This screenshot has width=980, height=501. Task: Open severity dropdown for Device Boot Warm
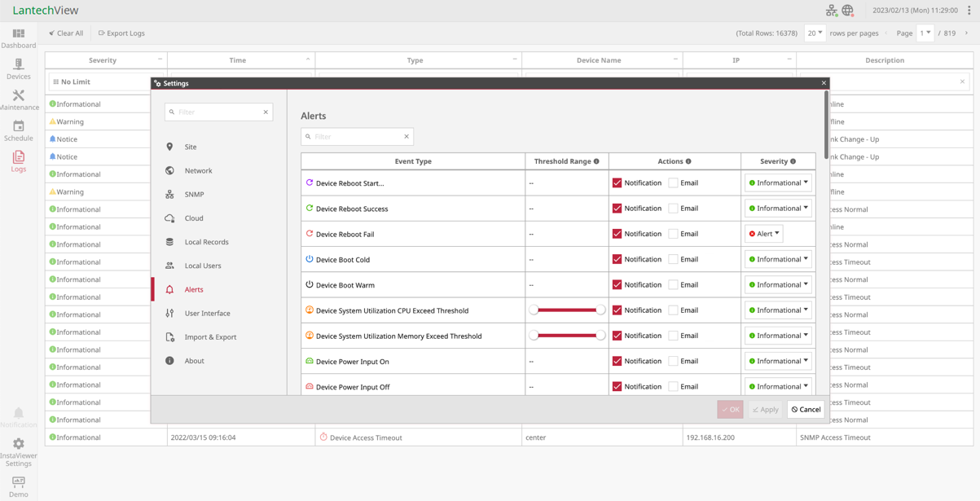[778, 285]
